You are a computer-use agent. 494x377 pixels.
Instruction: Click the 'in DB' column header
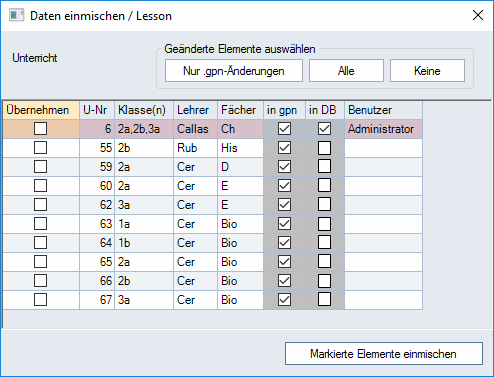[325, 110]
